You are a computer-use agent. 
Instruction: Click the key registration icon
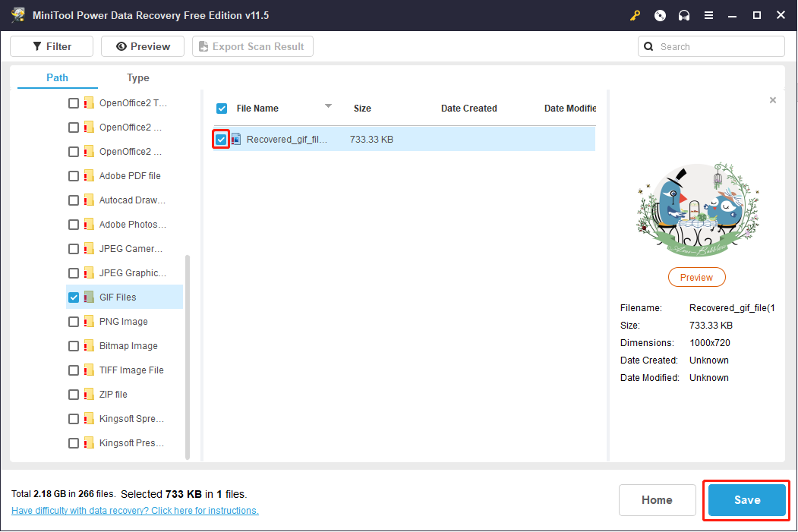pyautogui.click(x=636, y=16)
